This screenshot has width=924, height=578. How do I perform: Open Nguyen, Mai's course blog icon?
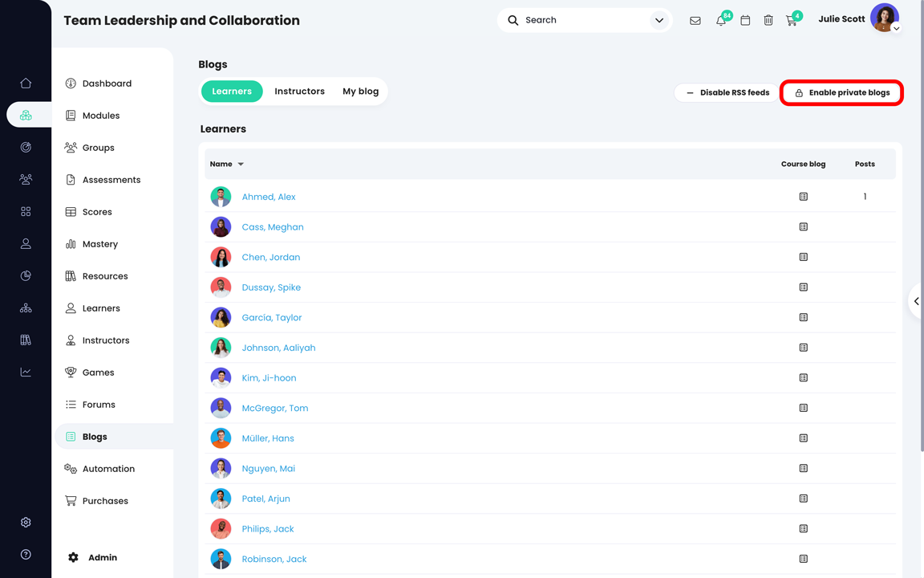[803, 468]
